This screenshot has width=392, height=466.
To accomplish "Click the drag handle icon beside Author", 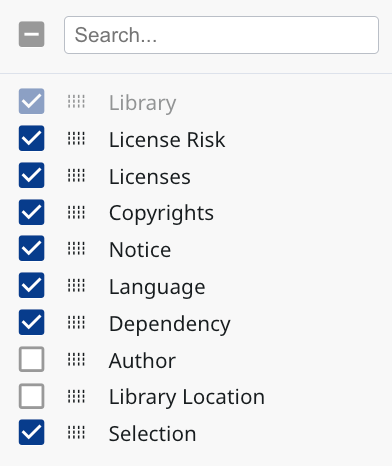I will 76,359.
